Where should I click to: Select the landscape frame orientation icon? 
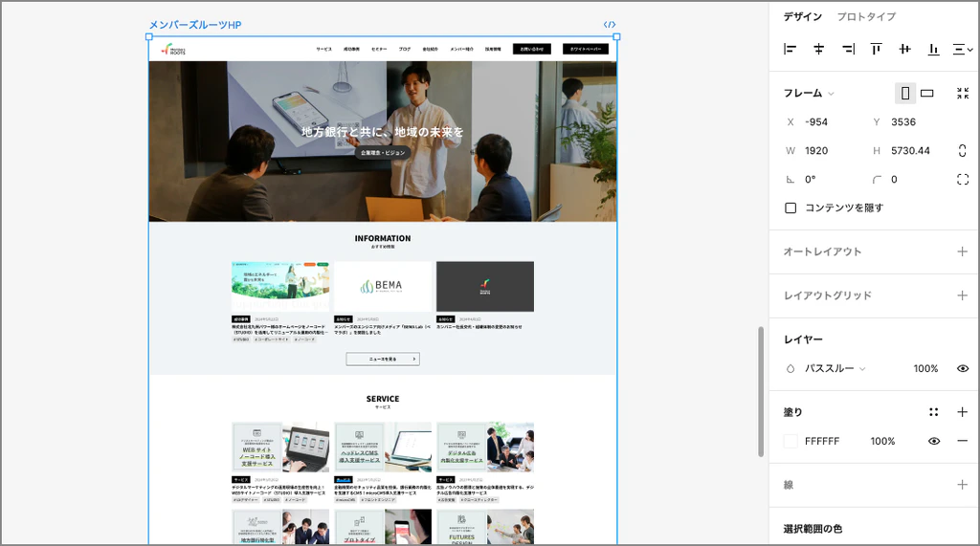point(926,94)
